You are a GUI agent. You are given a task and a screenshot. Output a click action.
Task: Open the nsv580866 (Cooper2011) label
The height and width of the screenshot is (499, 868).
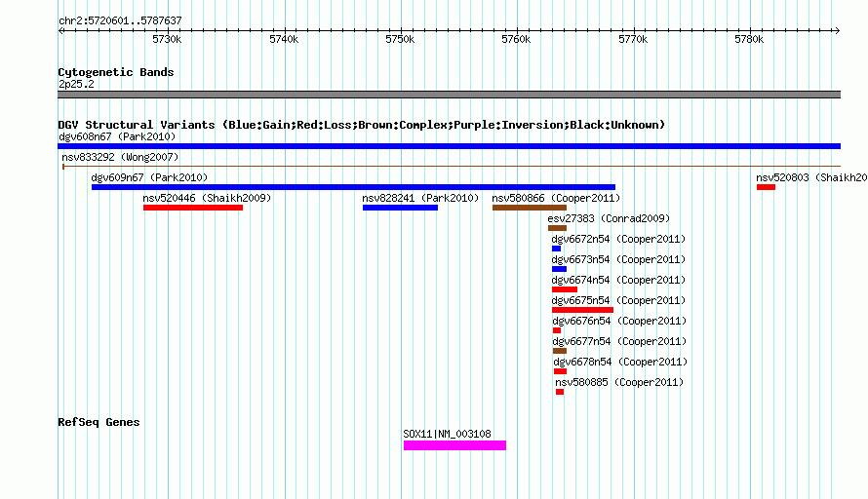(x=556, y=198)
